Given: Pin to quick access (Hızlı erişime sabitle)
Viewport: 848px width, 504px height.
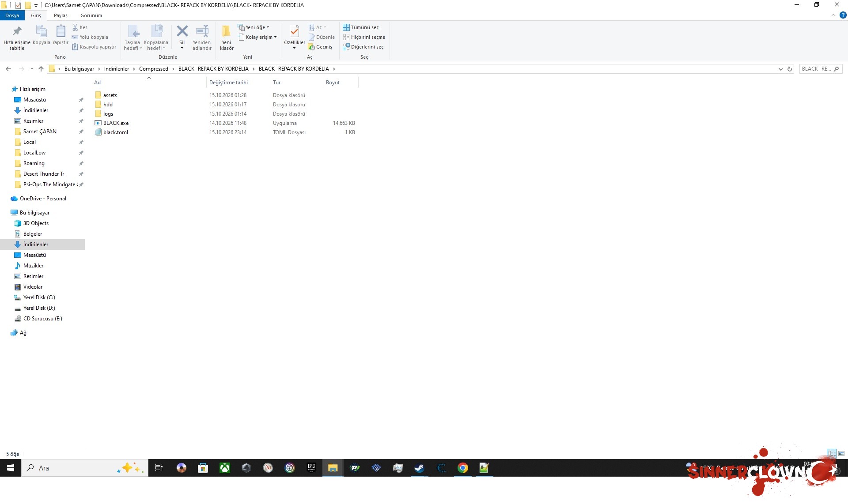Looking at the screenshot, I should click(17, 38).
